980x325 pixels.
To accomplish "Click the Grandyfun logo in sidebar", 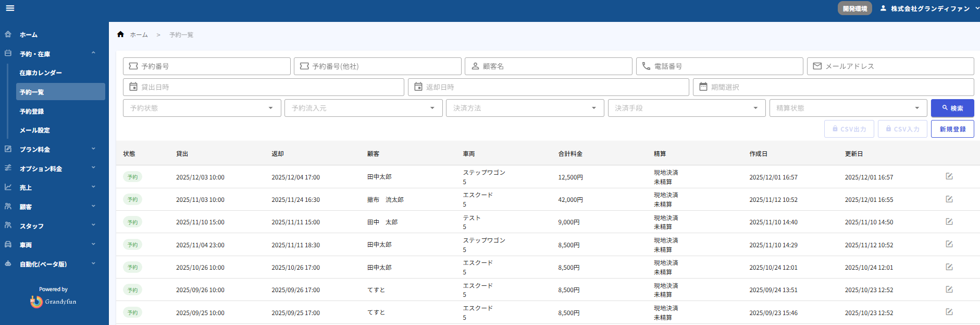I will 53,302.
